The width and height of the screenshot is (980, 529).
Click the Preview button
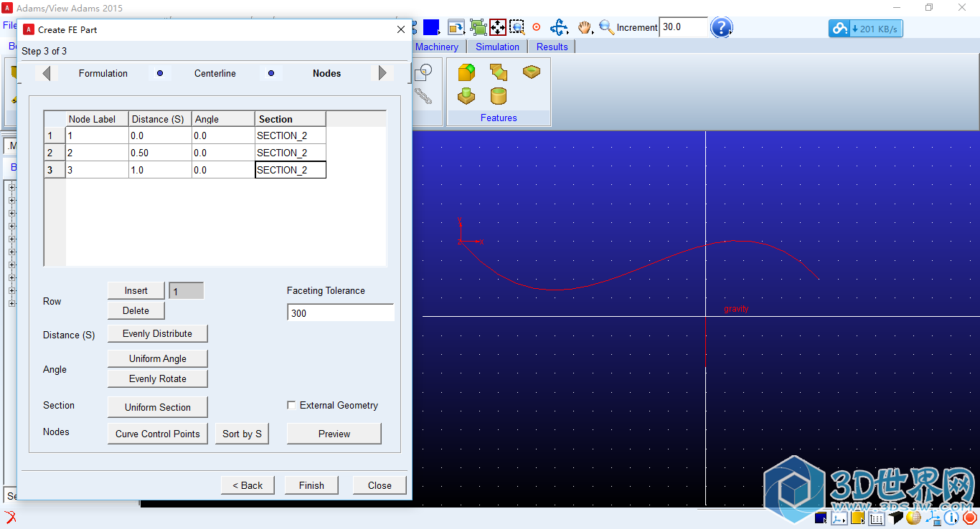tap(334, 434)
